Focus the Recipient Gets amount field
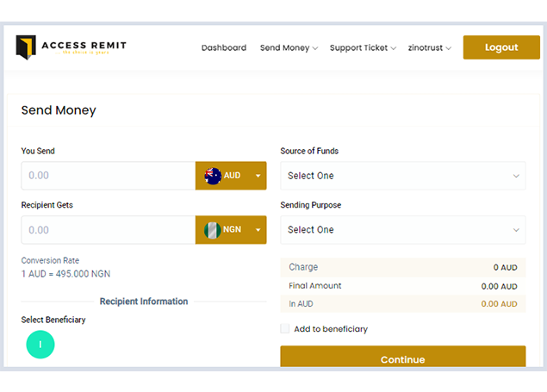 (109, 230)
